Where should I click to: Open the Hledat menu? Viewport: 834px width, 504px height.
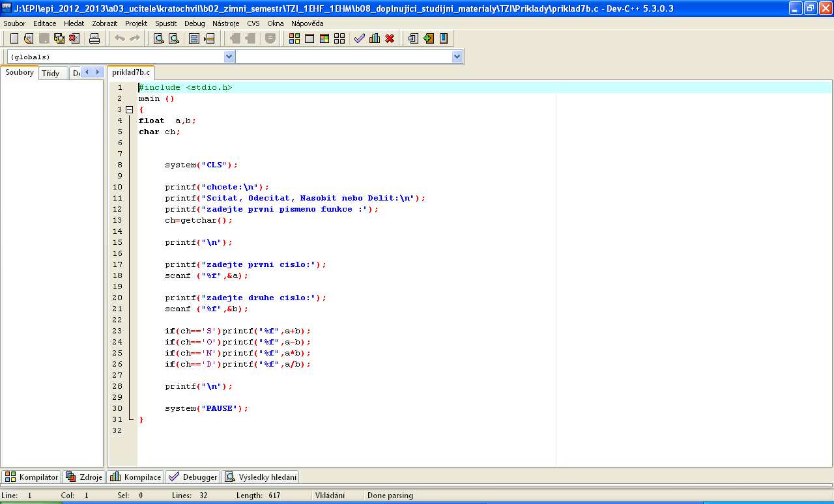pos(74,23)
